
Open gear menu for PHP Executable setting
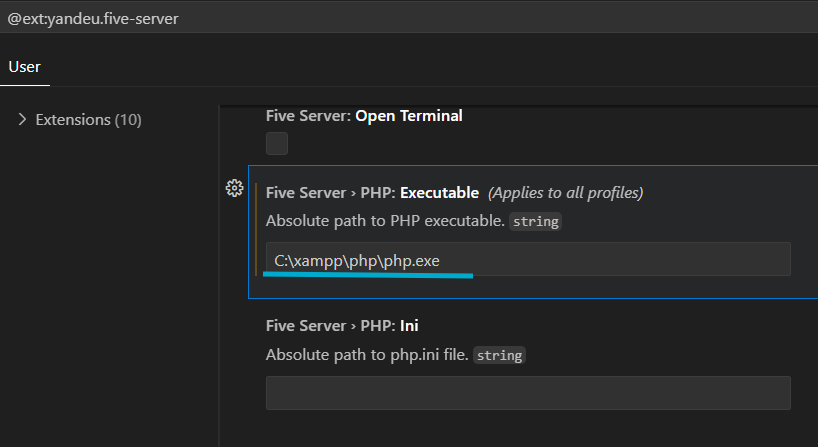coord(234,188)
